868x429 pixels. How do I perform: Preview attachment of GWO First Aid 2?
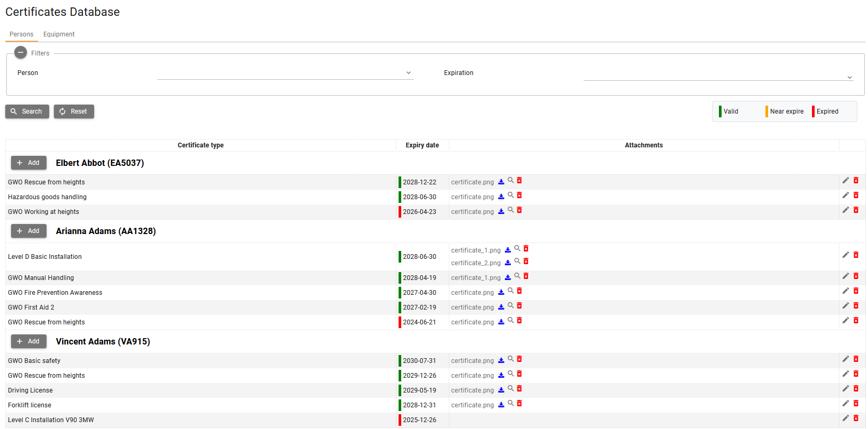511,305
